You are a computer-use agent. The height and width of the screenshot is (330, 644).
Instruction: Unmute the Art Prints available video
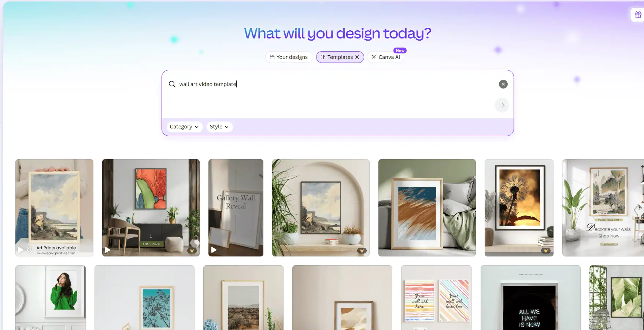[29, 250]
